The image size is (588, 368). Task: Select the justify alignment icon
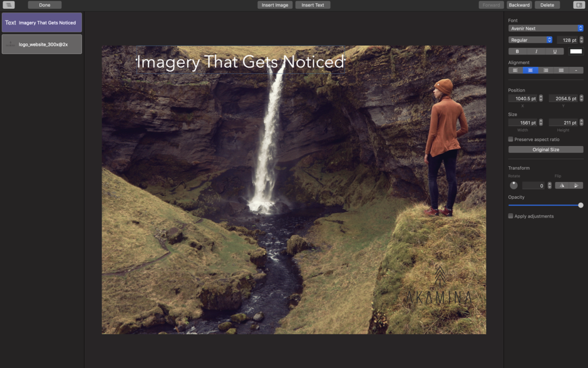click(x=560, y=70)
